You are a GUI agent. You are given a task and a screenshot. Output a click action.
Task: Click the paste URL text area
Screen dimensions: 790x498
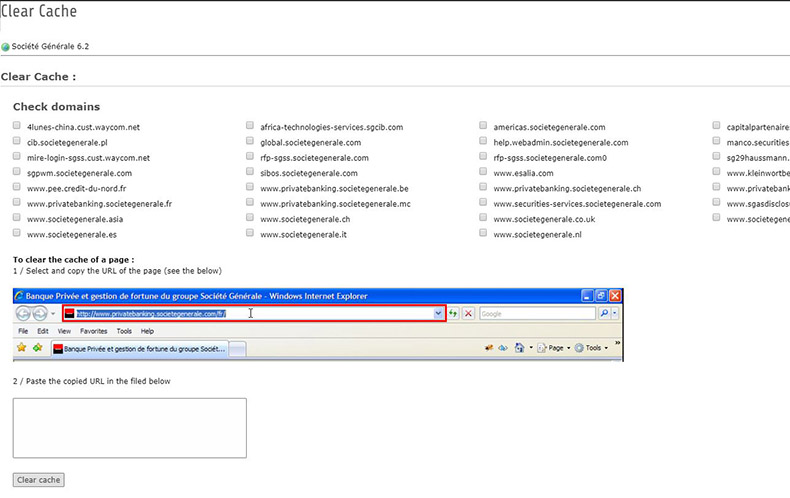(129, 428)
